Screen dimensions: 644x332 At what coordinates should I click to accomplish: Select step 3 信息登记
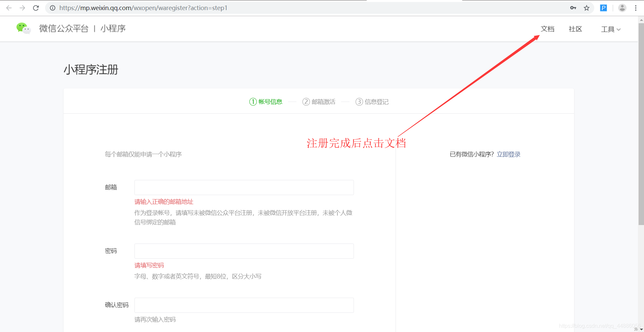pyautogui.click(x=372, y=102)
